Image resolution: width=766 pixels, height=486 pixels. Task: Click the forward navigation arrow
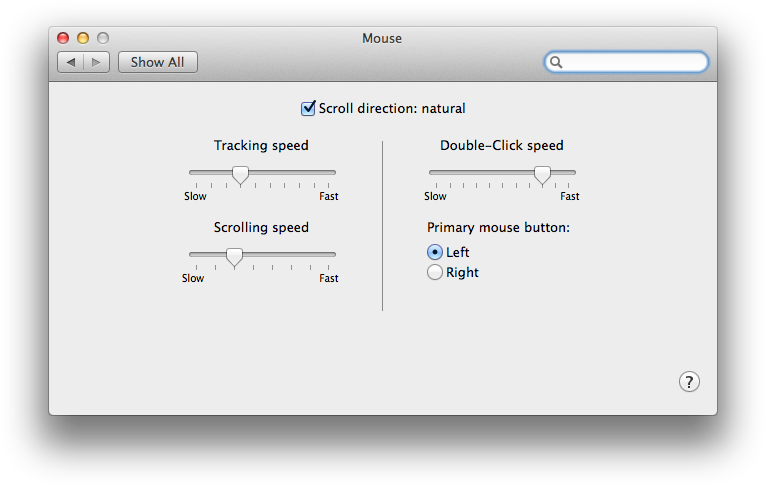coord(97,62)
